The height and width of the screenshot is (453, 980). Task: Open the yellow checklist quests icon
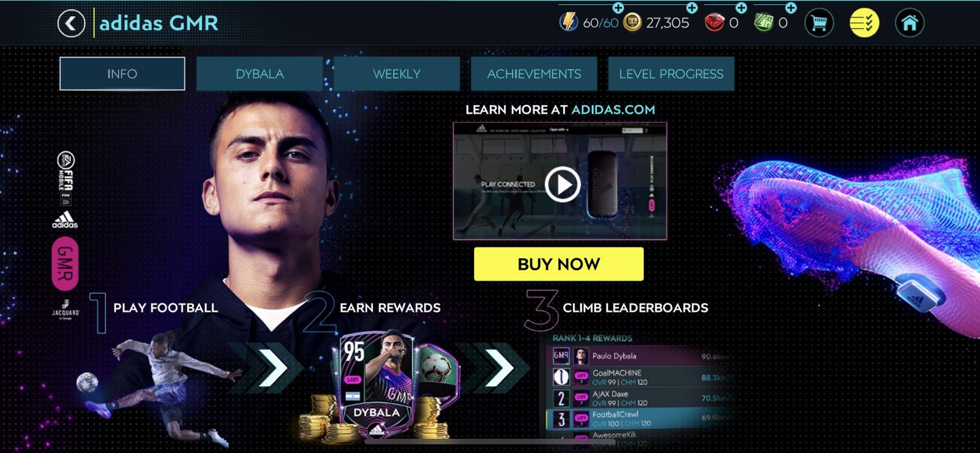864,23
